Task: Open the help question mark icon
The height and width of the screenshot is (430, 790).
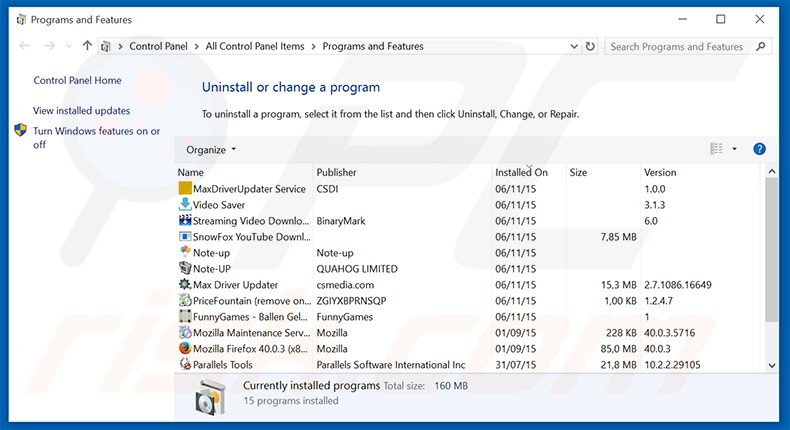Action: [759, 149]
